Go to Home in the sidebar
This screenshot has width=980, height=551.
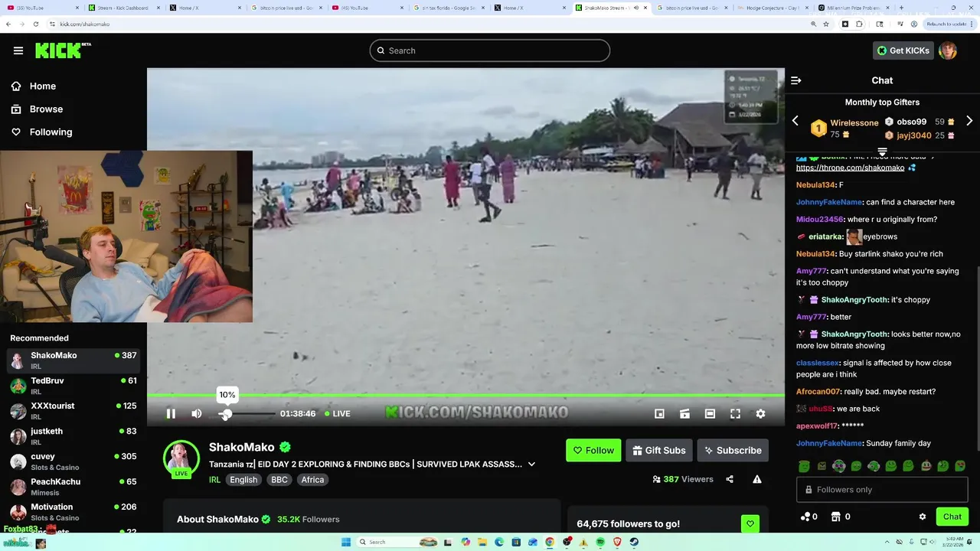click(34, 86)
